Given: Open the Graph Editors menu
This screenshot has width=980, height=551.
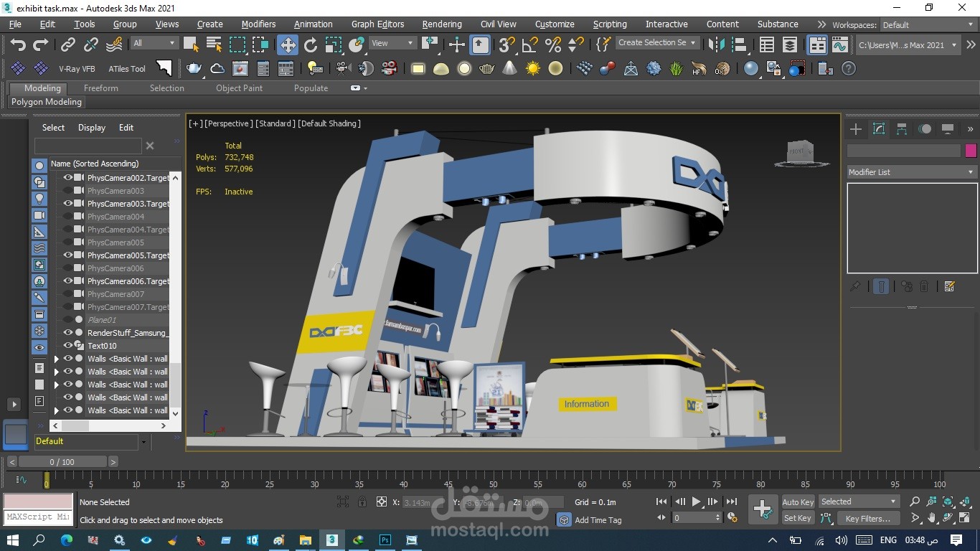Looking at the screenshot, I should [377, 24].
